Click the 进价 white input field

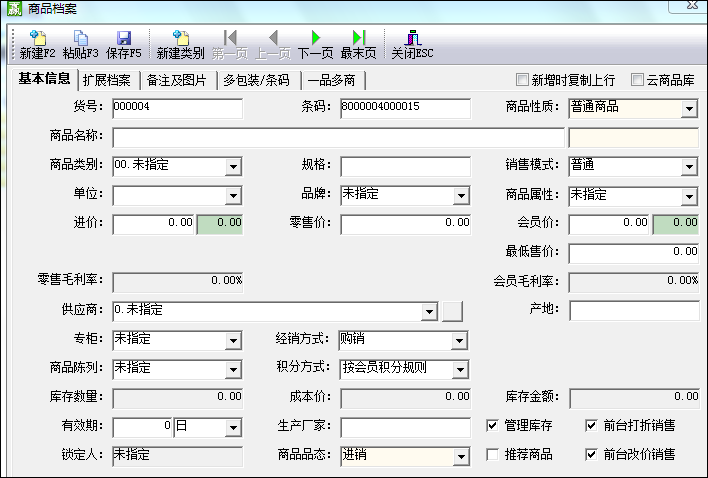click(154, 224)
